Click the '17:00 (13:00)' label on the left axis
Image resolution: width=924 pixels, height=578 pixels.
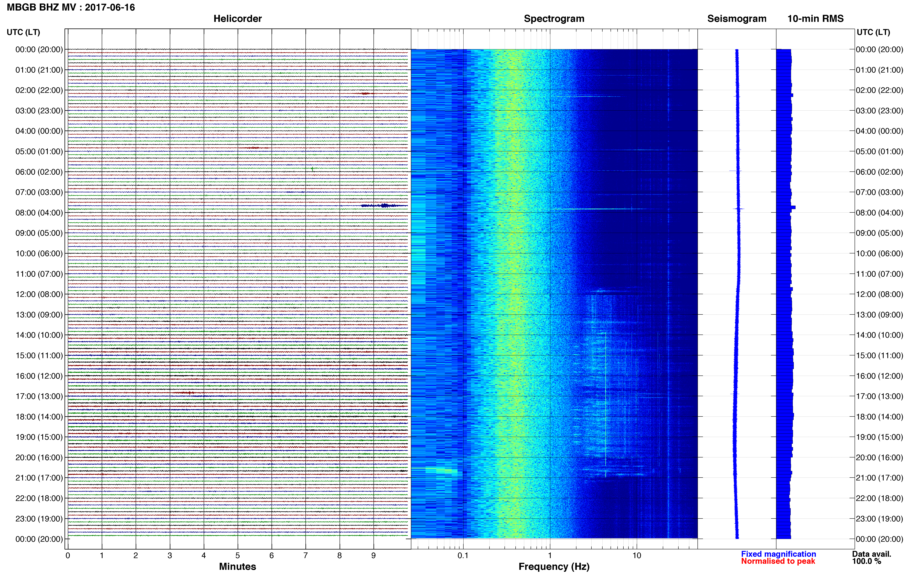39,396
